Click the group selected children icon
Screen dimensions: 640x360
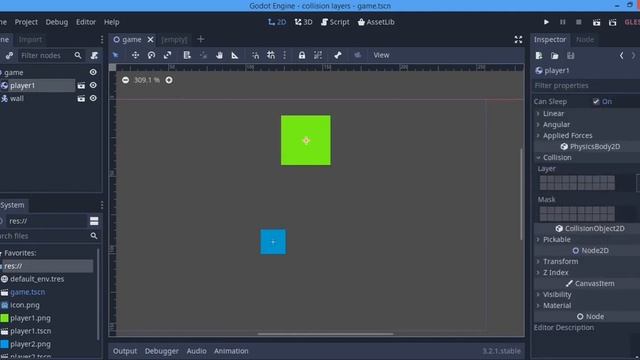coord(318,55)
